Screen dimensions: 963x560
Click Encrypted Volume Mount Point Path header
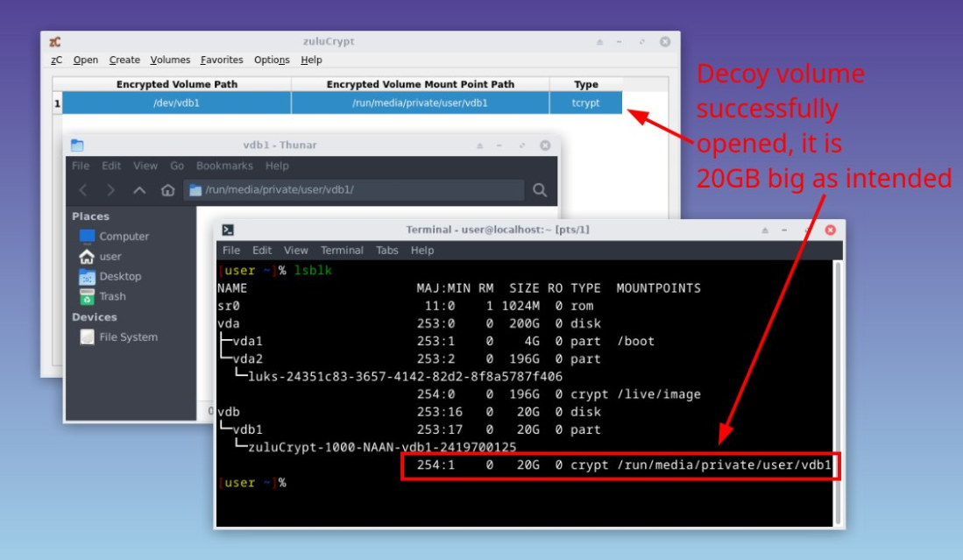click(421, 84)
